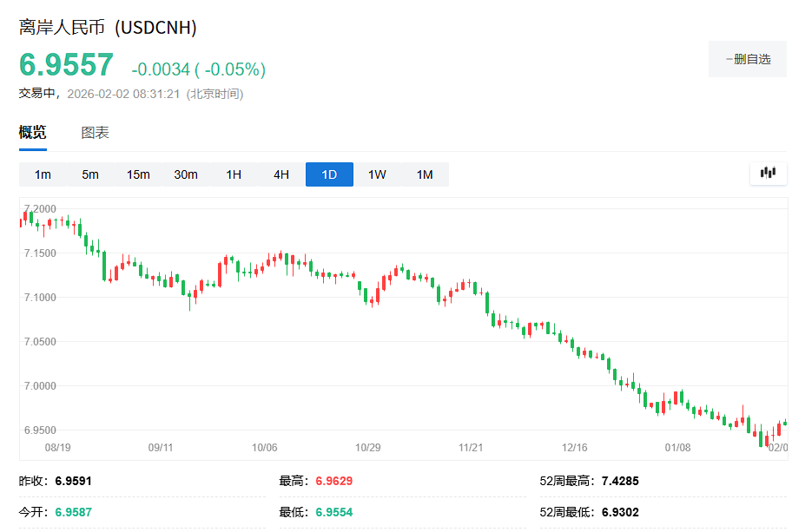Select the 1M monthly timeframe
The width and height of the screenshot is (792, 532).
click(x=424, y=174)
